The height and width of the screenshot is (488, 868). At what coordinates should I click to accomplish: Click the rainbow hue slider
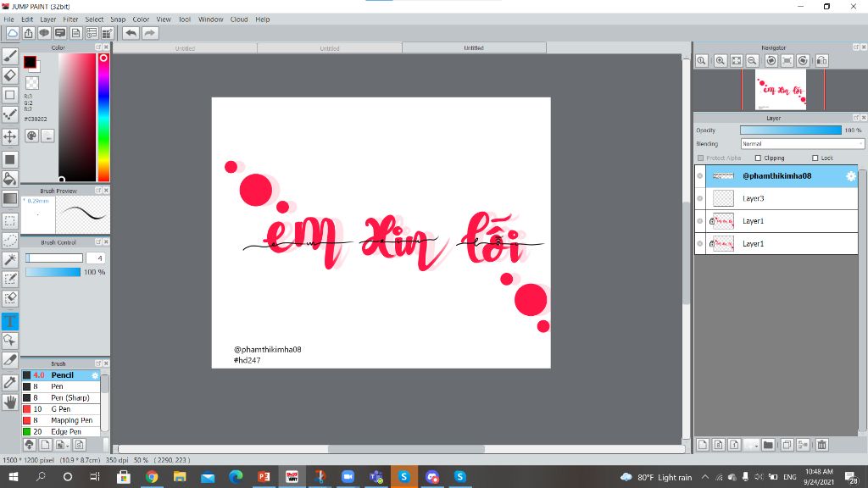(x=103, y=117)
